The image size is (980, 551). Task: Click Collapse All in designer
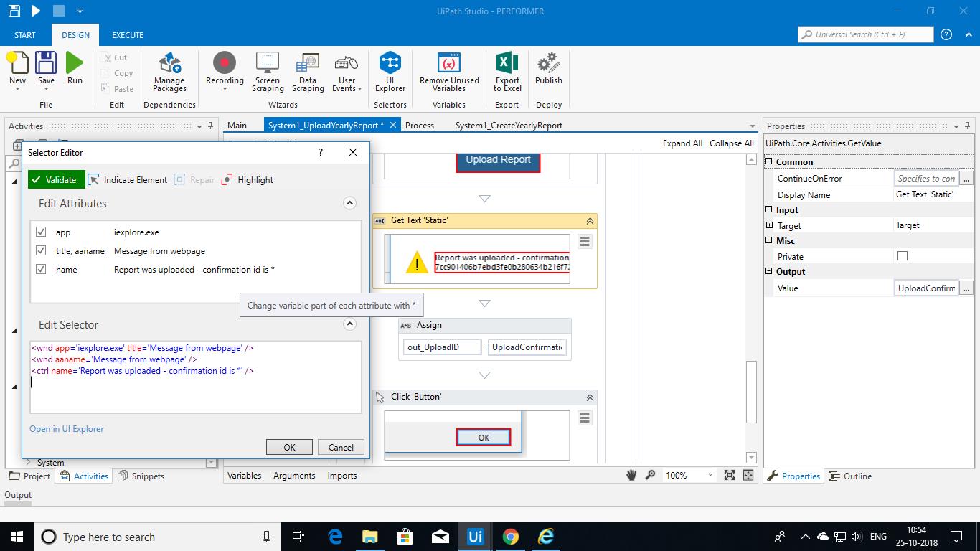732,143
